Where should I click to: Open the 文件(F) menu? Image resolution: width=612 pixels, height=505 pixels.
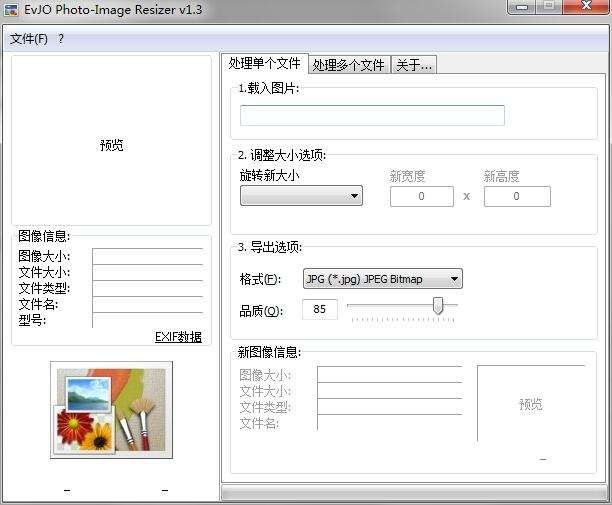[x=28, y=39]
